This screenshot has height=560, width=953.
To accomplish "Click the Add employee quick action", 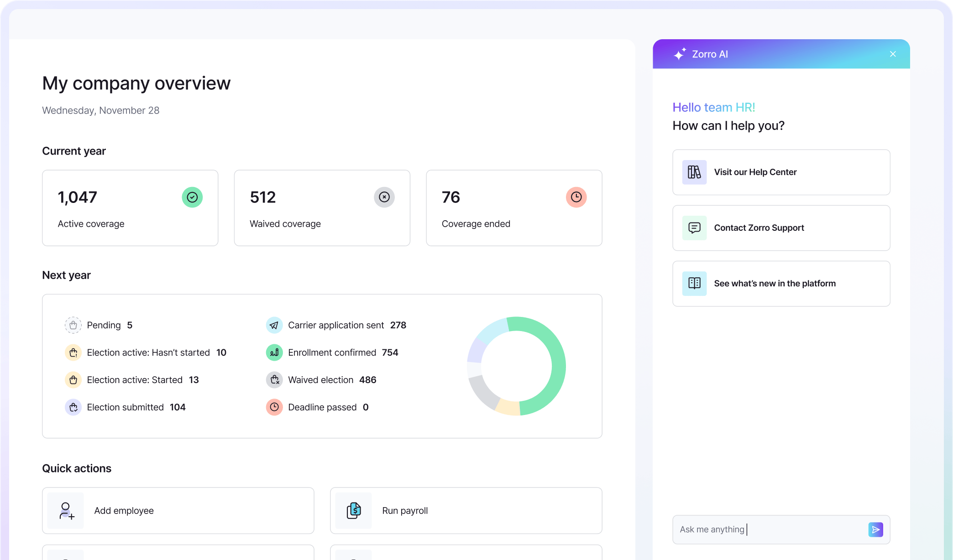I will [x=178, y=511].
